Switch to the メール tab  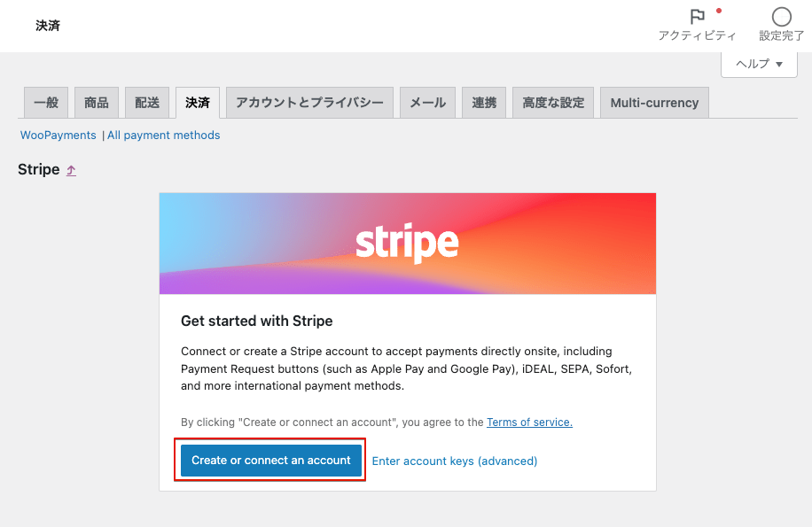pos(427,103)
